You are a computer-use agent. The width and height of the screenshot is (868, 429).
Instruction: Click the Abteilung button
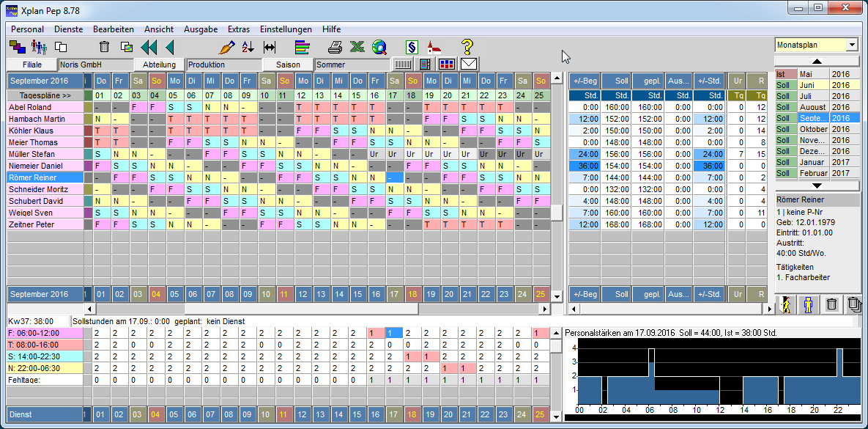point(159,65)
